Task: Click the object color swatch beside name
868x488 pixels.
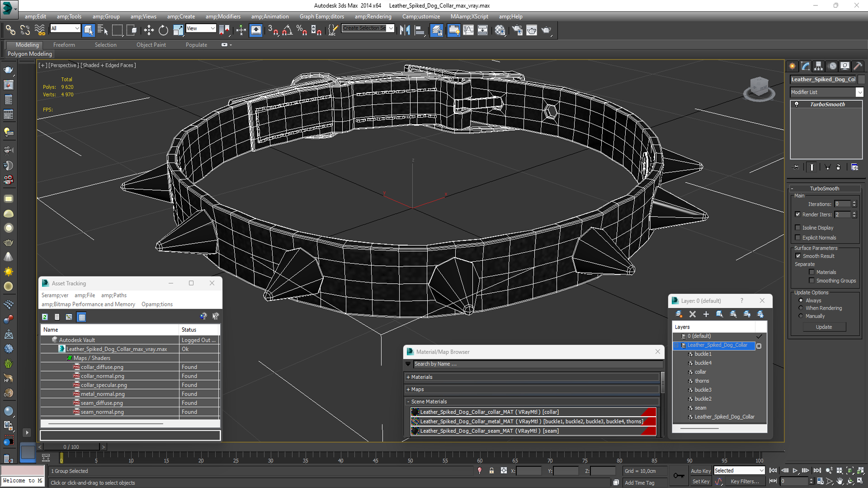Action: click(861, 80)
